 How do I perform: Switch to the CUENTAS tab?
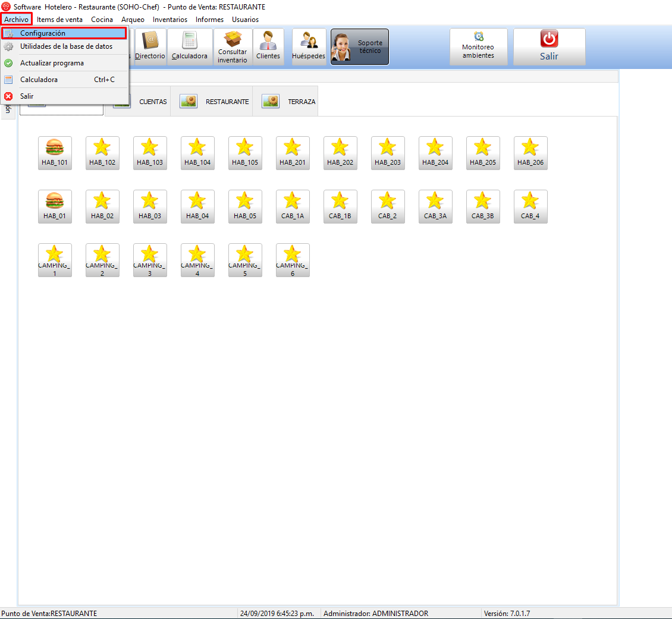click(x=141, y=102)
